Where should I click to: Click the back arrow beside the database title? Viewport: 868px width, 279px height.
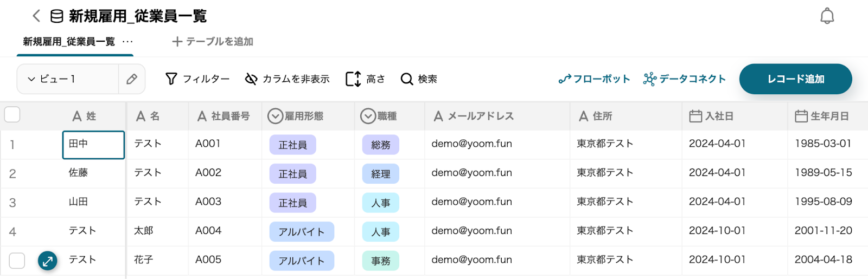(x=36, y=16)
